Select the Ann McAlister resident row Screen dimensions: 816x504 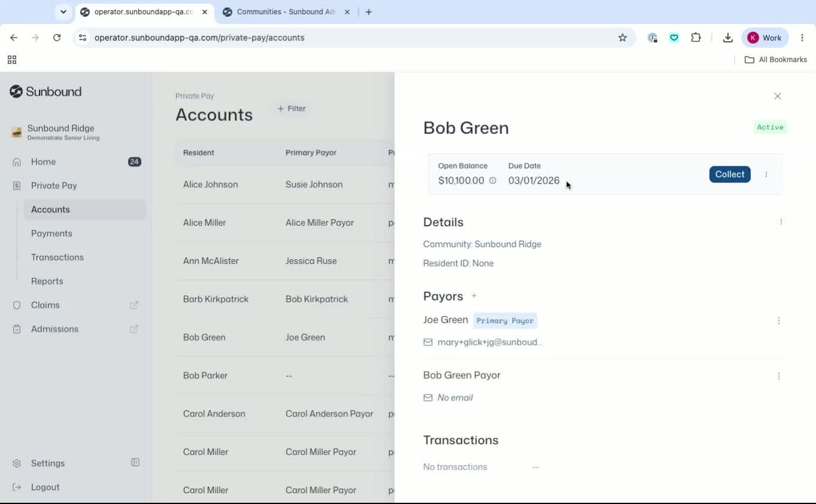pyautogui.click(x=285, y=261)
